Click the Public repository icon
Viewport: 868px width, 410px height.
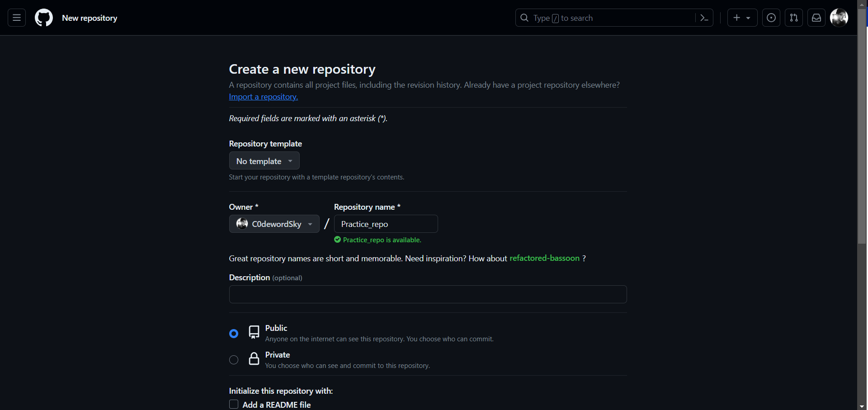[254, 332]
